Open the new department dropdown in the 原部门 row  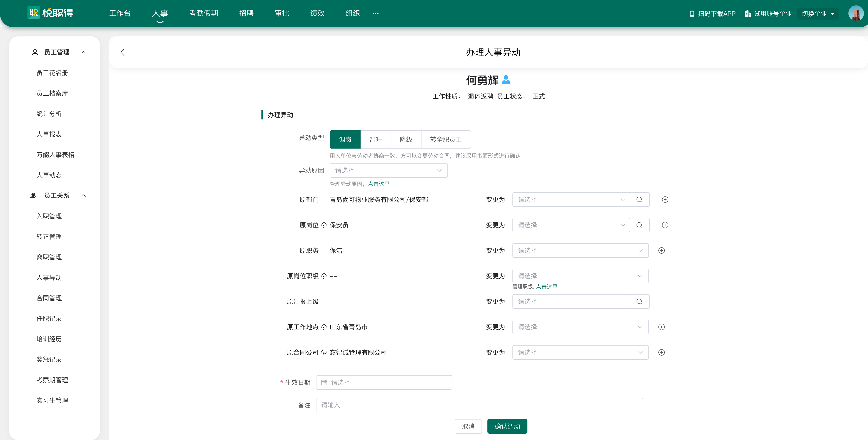click(570, 200)
